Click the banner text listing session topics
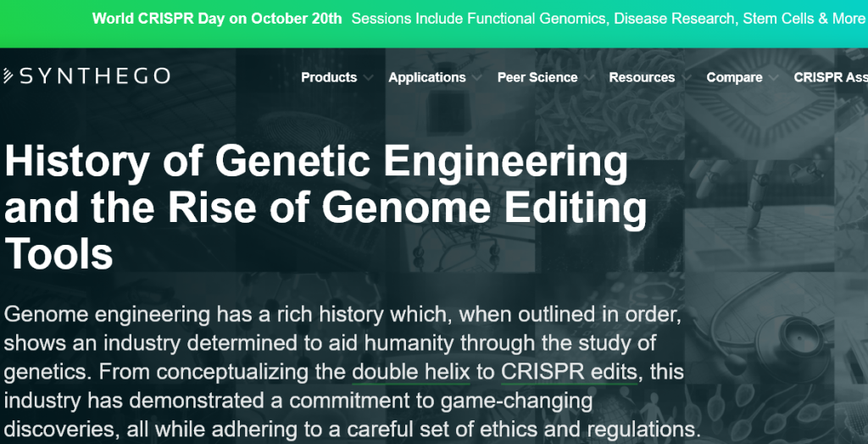Screen dimensions: 868x444 607,18
